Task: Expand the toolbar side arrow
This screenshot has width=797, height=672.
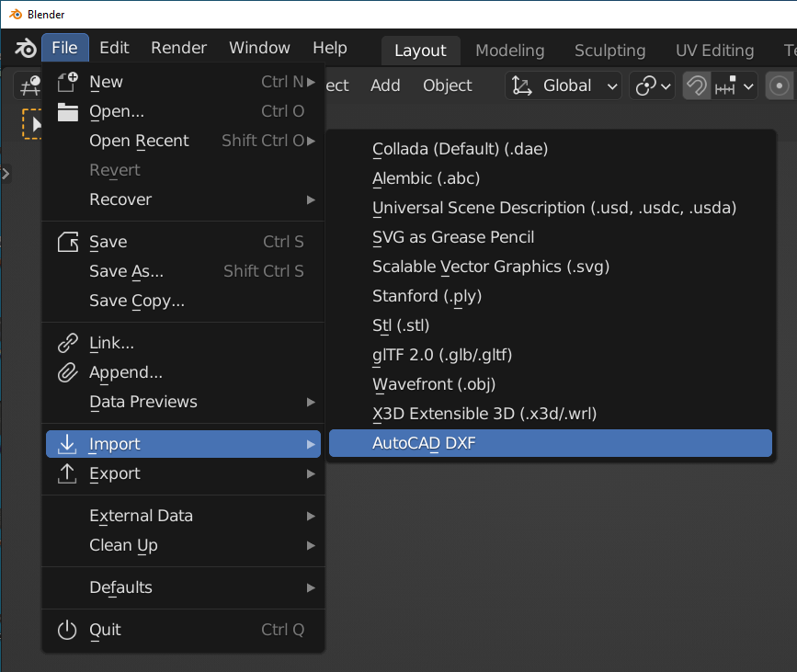Action: (x=6, y=174)
